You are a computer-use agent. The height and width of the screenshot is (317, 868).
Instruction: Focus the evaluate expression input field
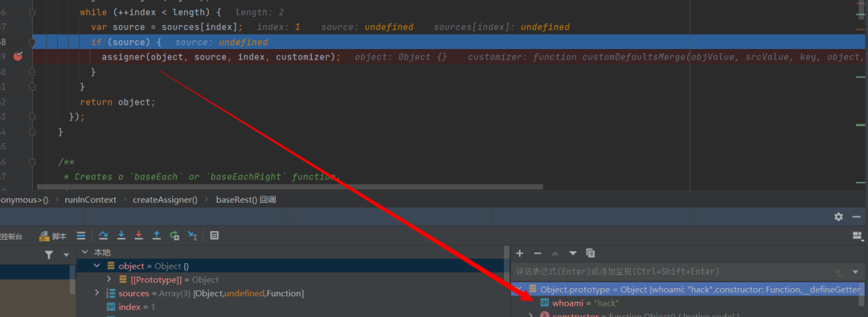673,272
